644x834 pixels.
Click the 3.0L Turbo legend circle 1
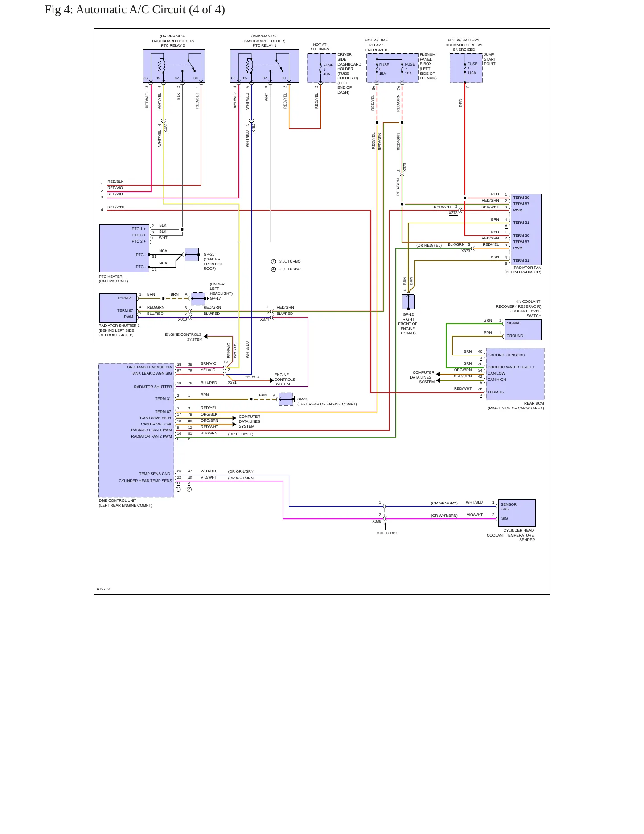click(x=274, y=261)
